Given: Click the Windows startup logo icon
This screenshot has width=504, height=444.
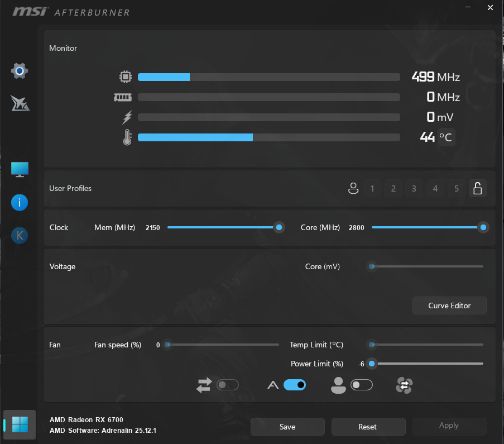Looking at the screenshot, I should (20, 424).
